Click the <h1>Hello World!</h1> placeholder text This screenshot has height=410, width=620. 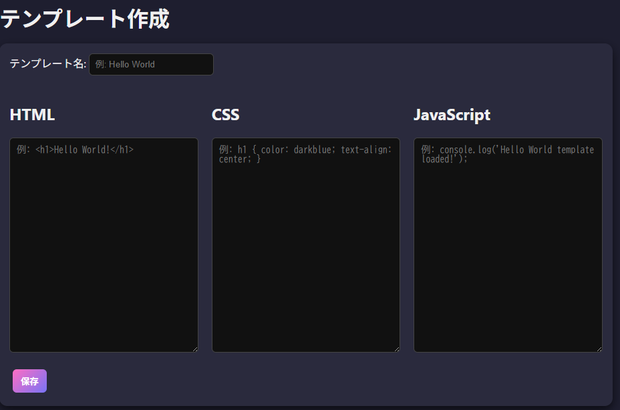85,149
